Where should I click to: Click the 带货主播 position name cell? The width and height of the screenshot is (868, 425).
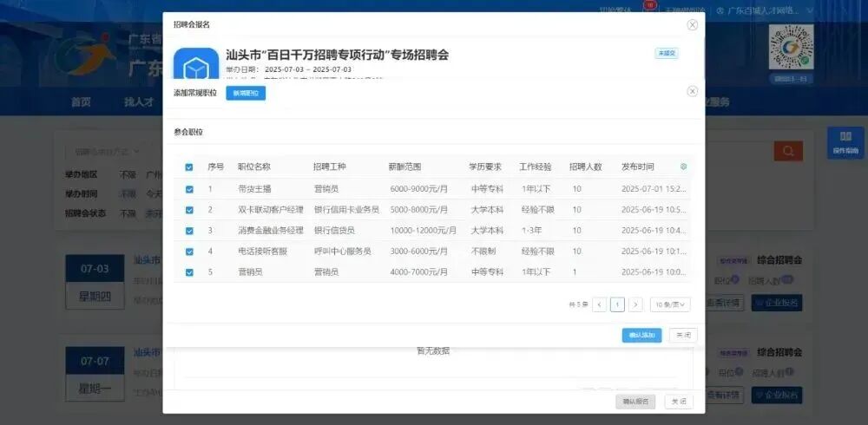254,189
